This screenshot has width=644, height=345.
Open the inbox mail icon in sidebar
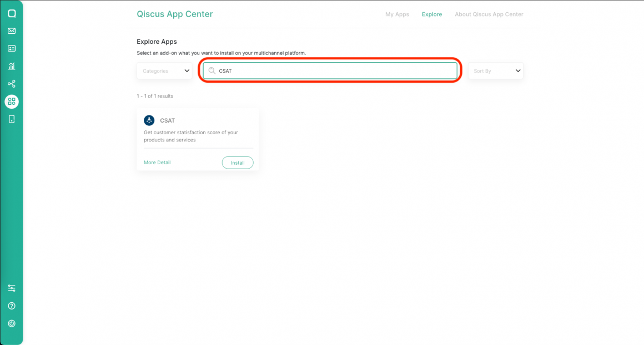[11, 31]
